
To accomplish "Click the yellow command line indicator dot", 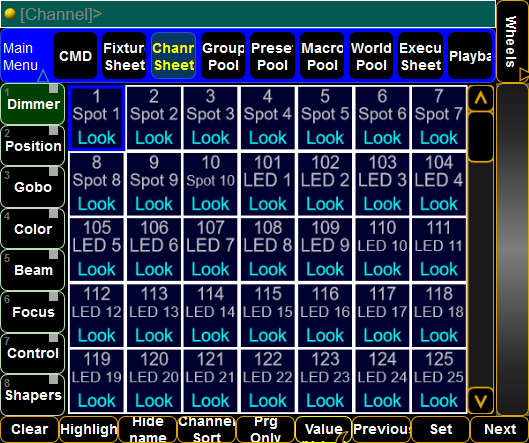I will [10, 14].
